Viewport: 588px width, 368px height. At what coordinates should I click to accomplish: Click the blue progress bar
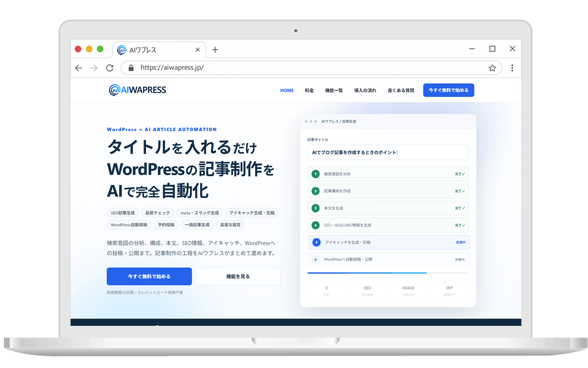[x=367, y=272]
